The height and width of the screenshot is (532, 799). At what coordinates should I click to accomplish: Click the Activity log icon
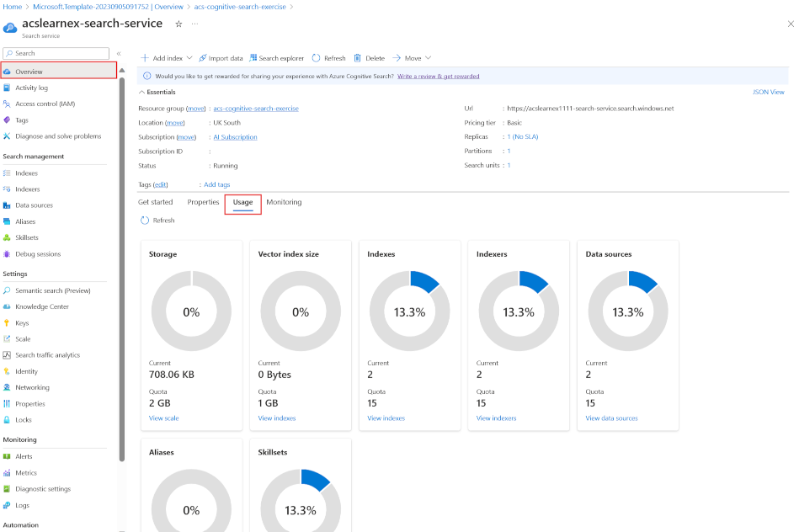click(7, 88)
